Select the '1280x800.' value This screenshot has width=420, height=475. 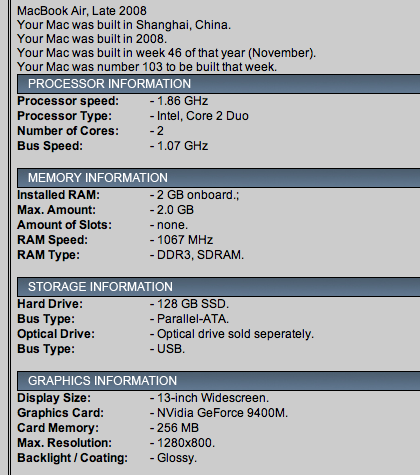click(186, 443)
